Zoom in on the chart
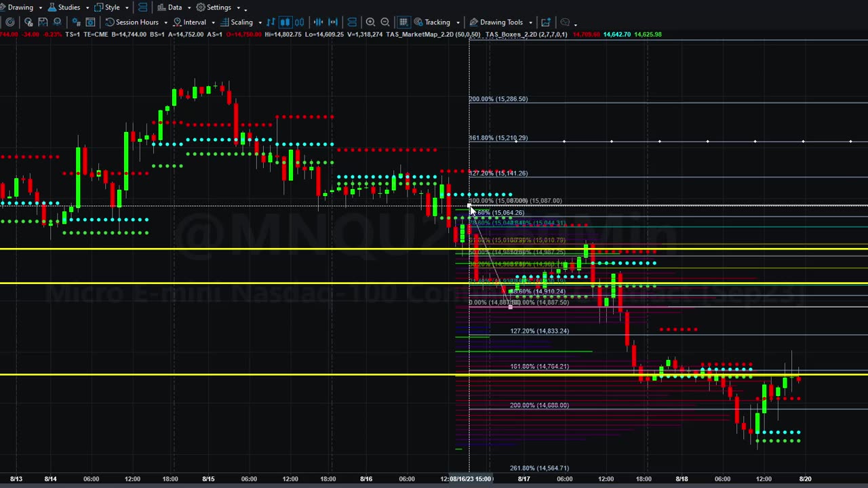Screen dimensions: 868x488 pyautogui.click(x=370, y=22)
